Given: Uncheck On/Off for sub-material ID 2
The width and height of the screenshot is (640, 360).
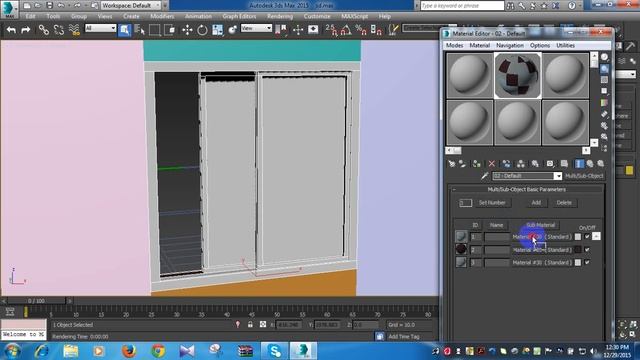Looking at the screenshot, I should [x=587, y=249].
